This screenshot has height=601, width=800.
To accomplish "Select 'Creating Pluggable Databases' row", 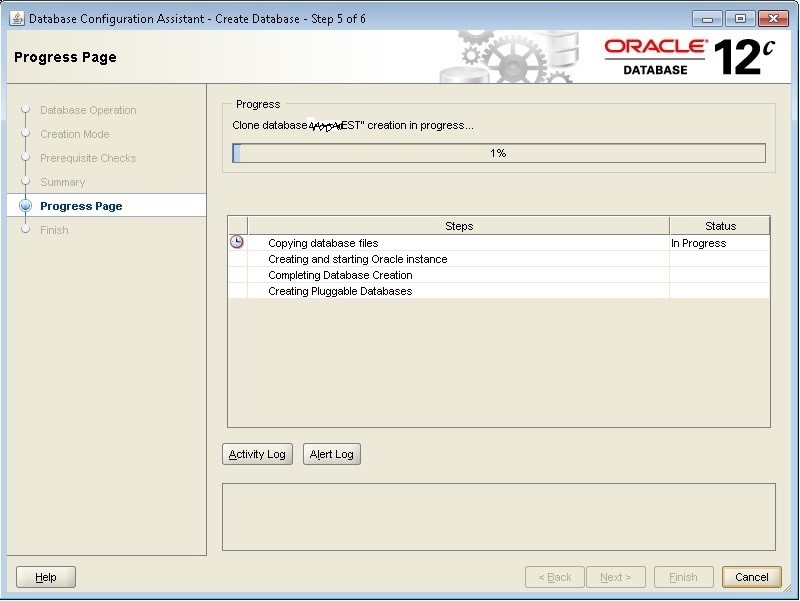I will (498, 291).
